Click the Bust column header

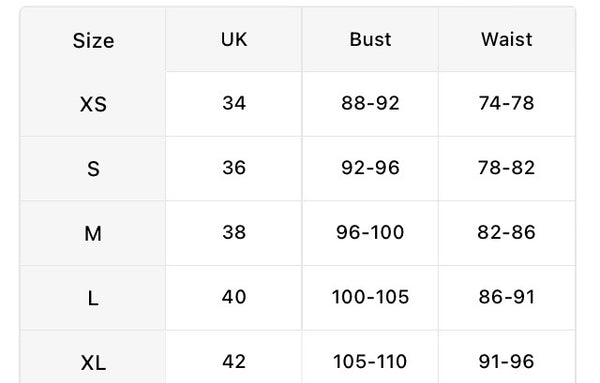coord(370,39)
